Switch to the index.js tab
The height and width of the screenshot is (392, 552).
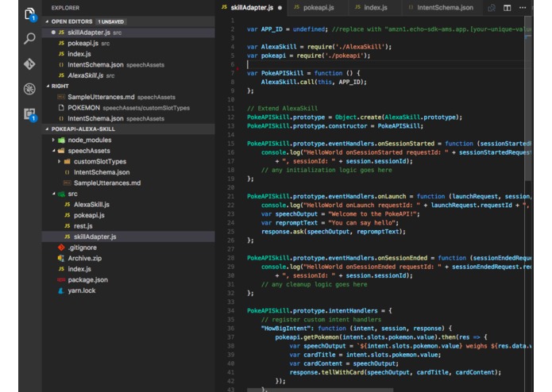(375, 8)
